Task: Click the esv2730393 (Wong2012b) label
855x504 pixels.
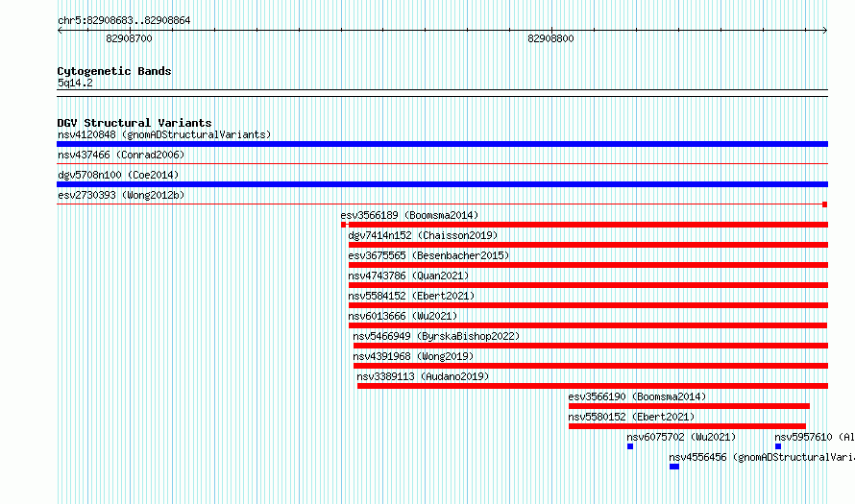Action: pos(121,195)
